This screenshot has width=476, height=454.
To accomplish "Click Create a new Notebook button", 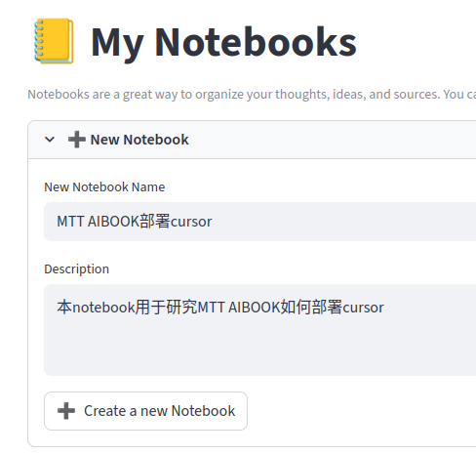I will tap(145, 411).
